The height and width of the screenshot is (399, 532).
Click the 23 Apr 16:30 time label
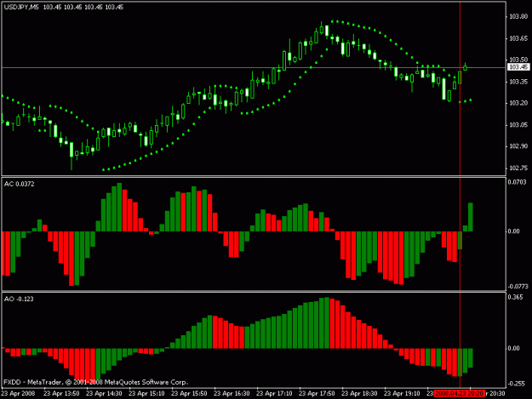[x=232, y=394]
